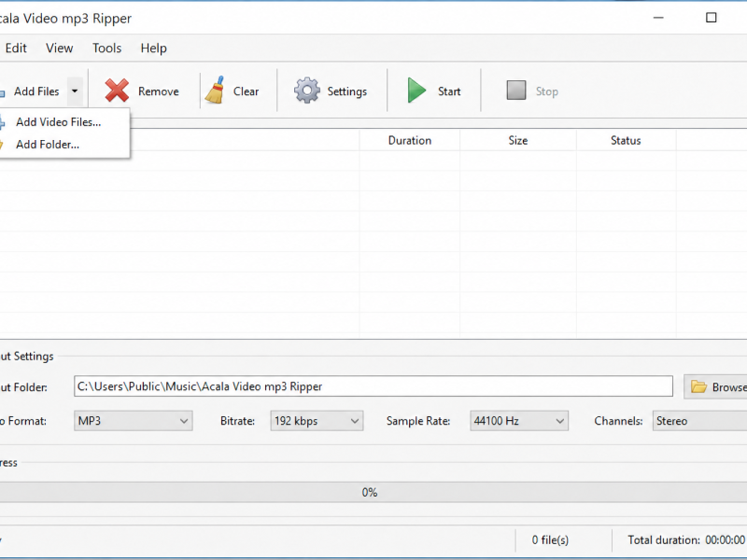Click the Clear button label

click(x=246, y=91)
